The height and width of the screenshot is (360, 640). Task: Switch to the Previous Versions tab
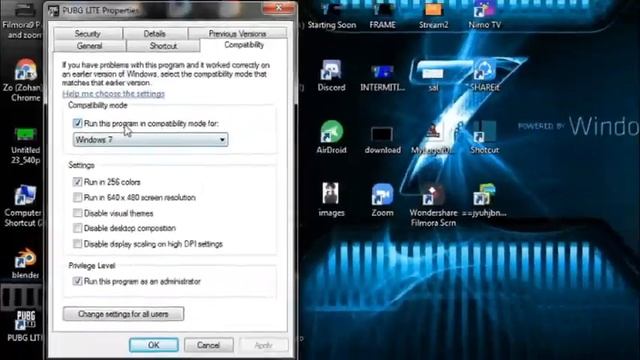[x=237, y=33]
